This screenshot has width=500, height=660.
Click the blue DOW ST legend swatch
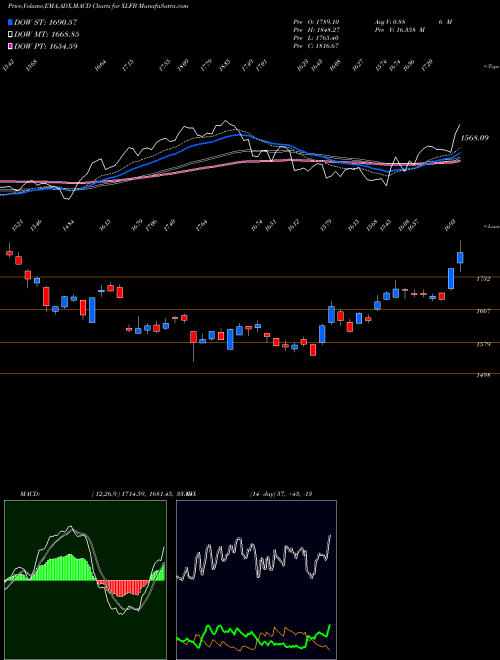11,22
